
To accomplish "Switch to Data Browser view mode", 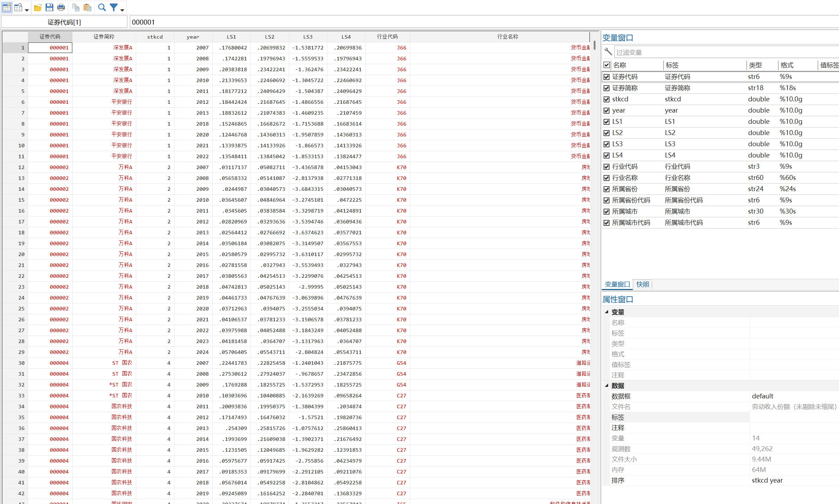I will pos(18,7).
